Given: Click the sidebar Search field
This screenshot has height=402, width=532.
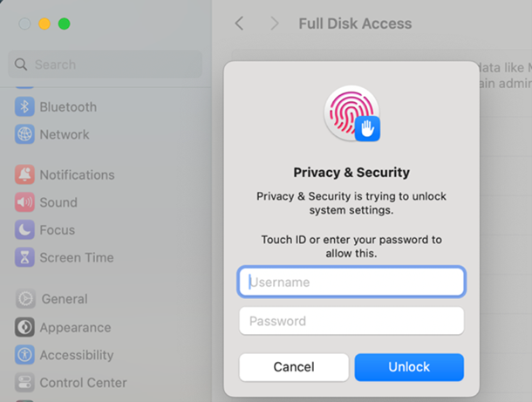Looking at the screenshot, I should [105, 65].
